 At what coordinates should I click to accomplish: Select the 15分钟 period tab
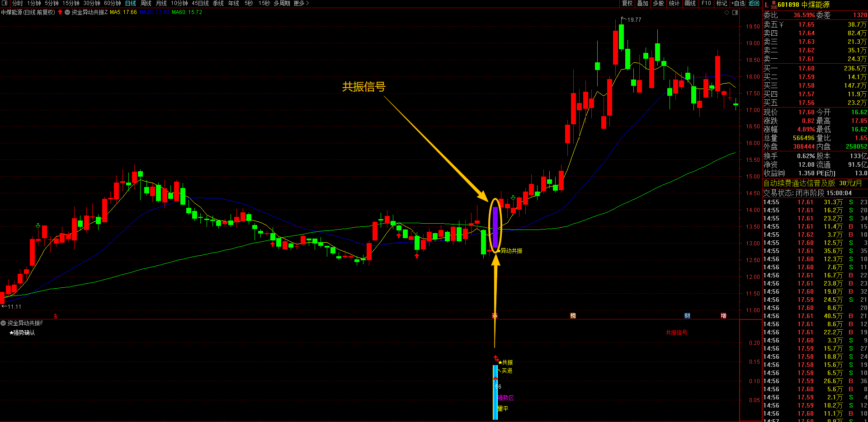coord(71,3)
